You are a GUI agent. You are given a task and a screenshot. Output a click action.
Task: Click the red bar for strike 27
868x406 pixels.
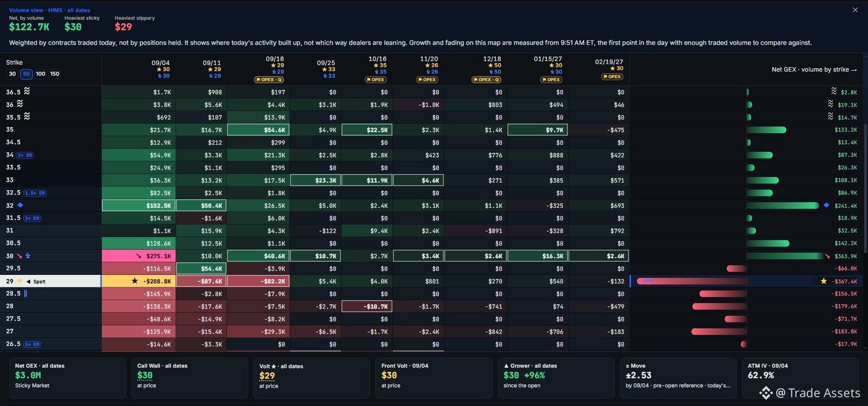(719, 332)
